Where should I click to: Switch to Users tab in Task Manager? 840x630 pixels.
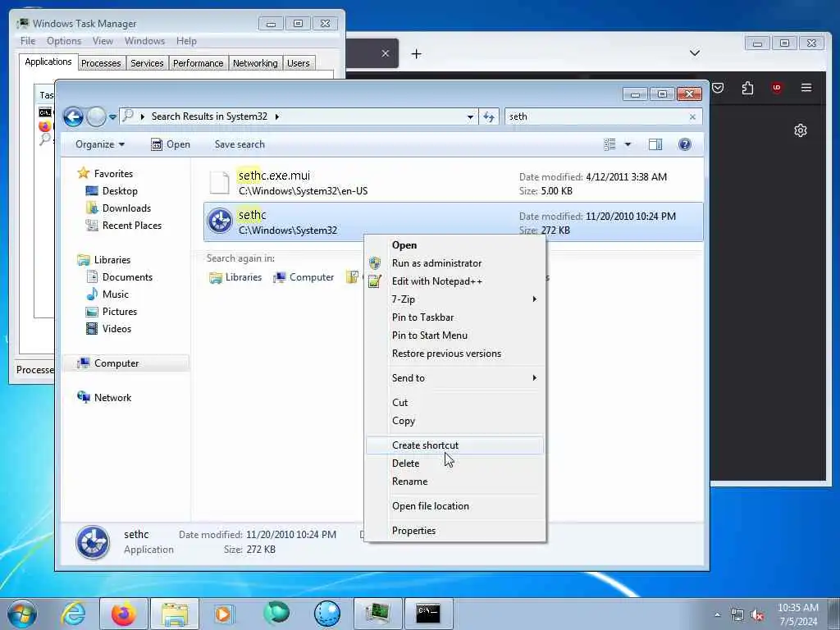pyautogui.click(x=299, y=63)
